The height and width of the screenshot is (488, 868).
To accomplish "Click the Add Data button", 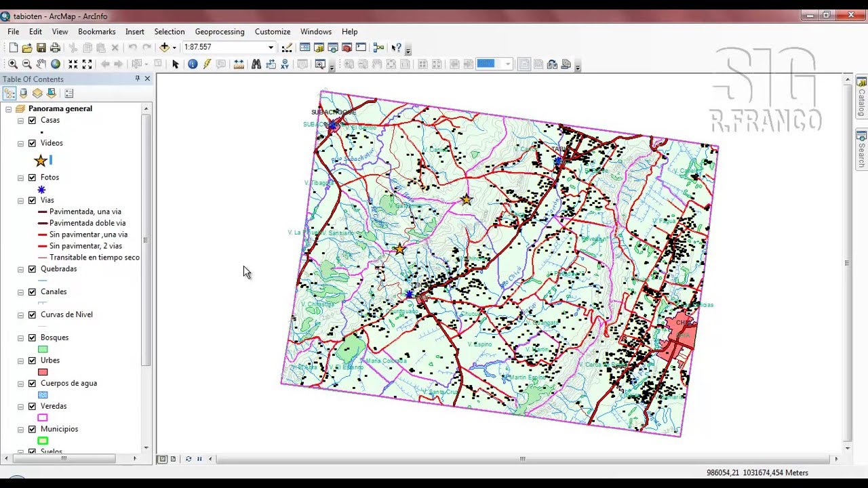I will [164, 47].
